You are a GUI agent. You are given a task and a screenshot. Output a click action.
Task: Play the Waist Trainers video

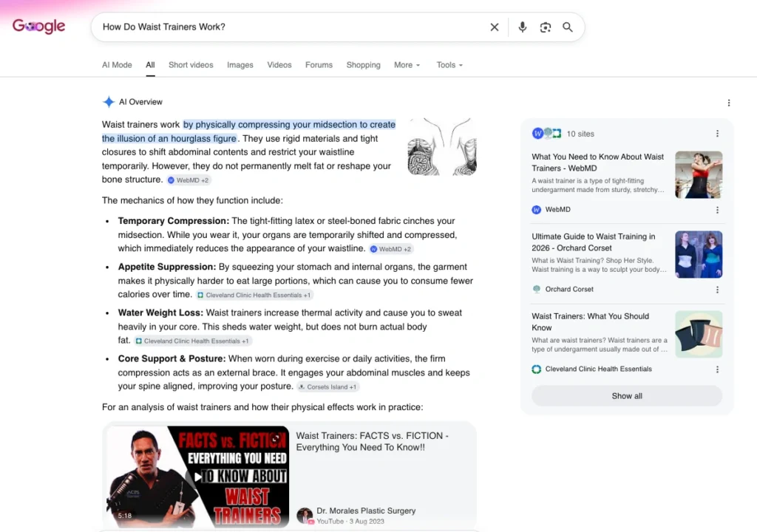tap(197, 477)
